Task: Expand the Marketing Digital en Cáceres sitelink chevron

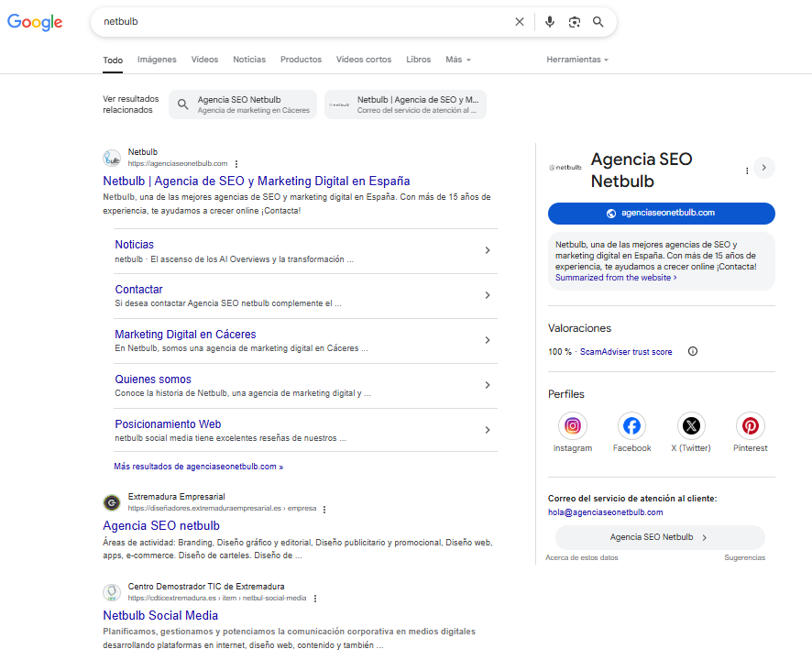Action: [x=487, y=340]
